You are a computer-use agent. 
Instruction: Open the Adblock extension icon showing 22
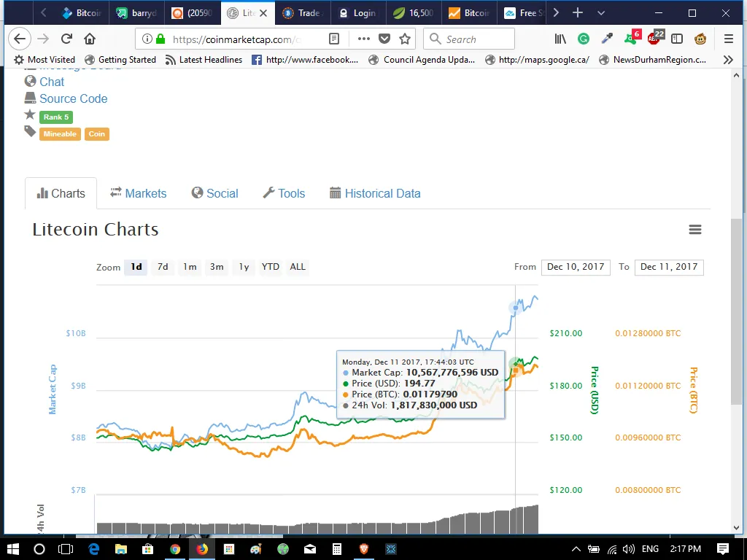click(656, 37)
